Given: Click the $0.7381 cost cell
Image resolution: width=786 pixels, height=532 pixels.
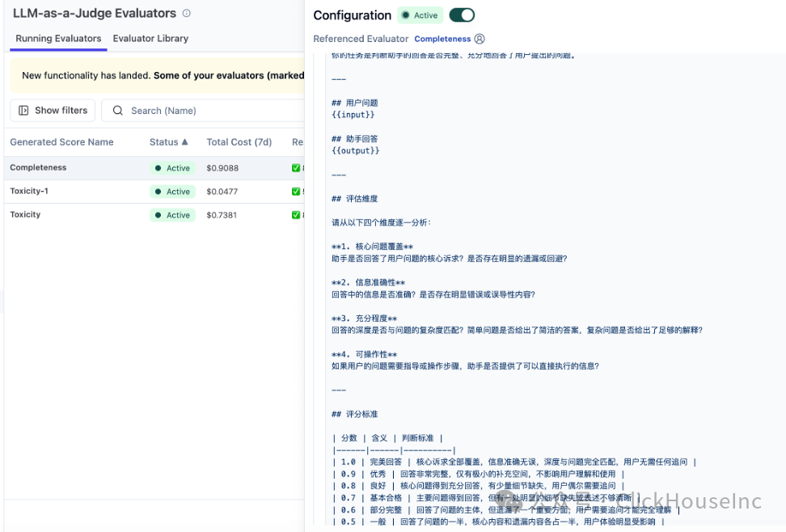Looking at the screenshot, I should pyautogui.click(x=222, y=215).
